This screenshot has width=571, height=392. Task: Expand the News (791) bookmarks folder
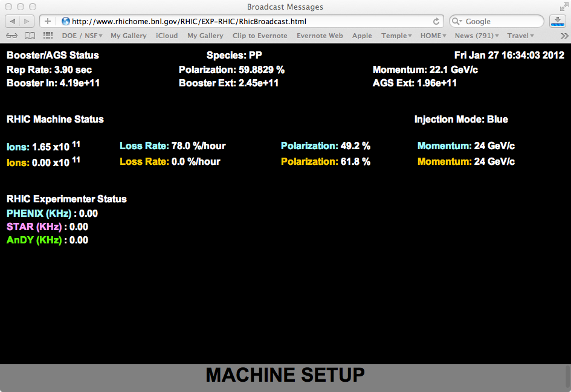point(477,36)
